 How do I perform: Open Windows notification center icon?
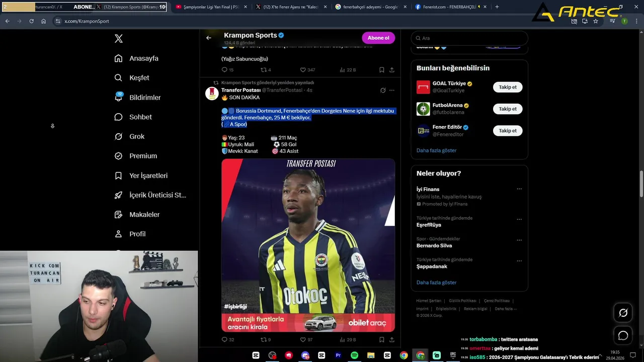(633, 355)
